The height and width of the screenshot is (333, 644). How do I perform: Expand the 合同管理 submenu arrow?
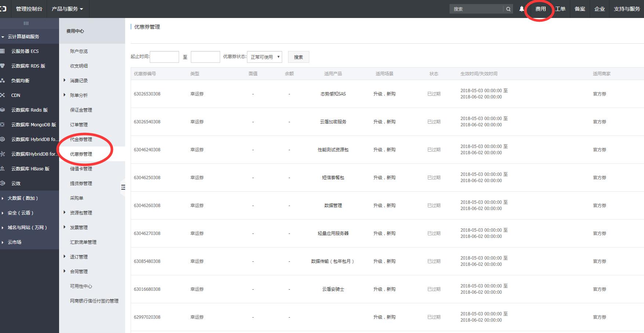tap(65, 271)
